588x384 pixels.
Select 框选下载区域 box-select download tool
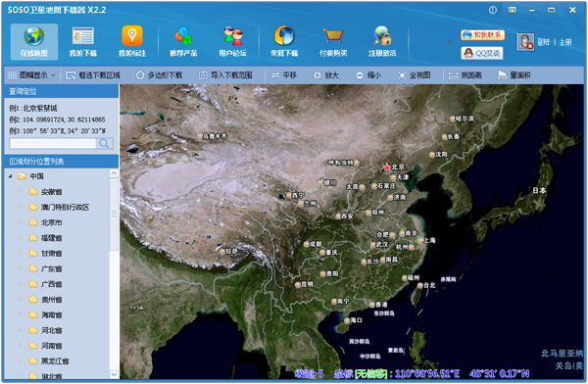[93, 75]
